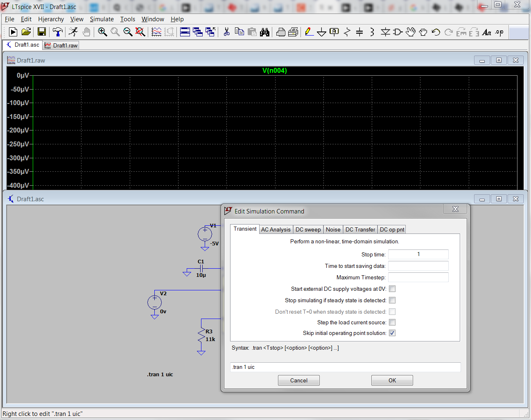531x420 pixels.
Task: Select the Drag hand tool
Action: 423,32
